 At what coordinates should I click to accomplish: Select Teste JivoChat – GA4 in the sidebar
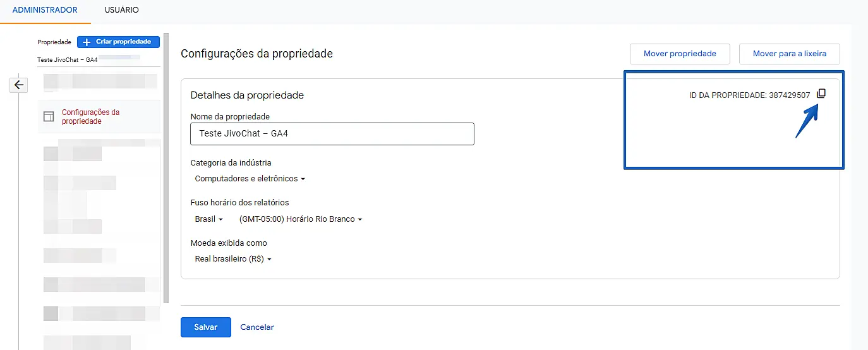tap(68, 59)
